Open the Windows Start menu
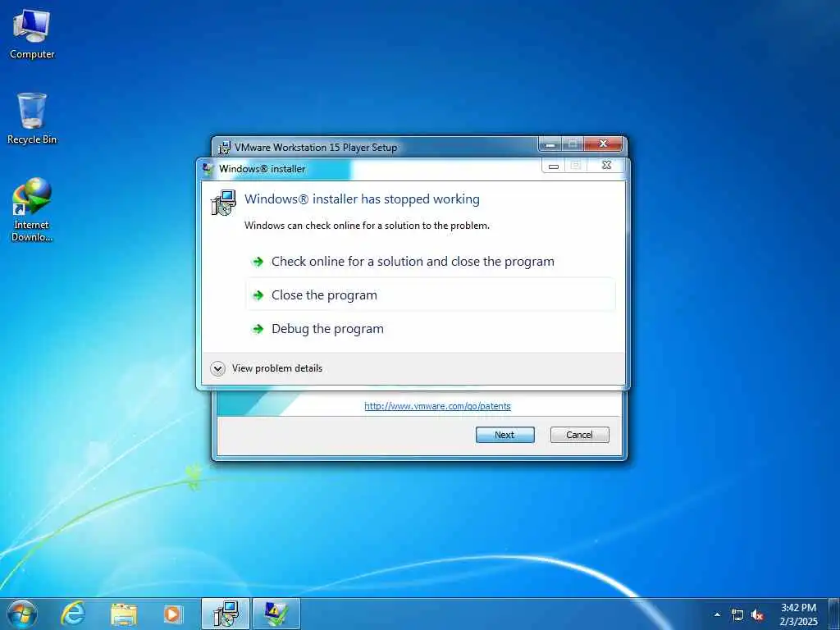The image size is (840, 630). (x=22, y=614)
